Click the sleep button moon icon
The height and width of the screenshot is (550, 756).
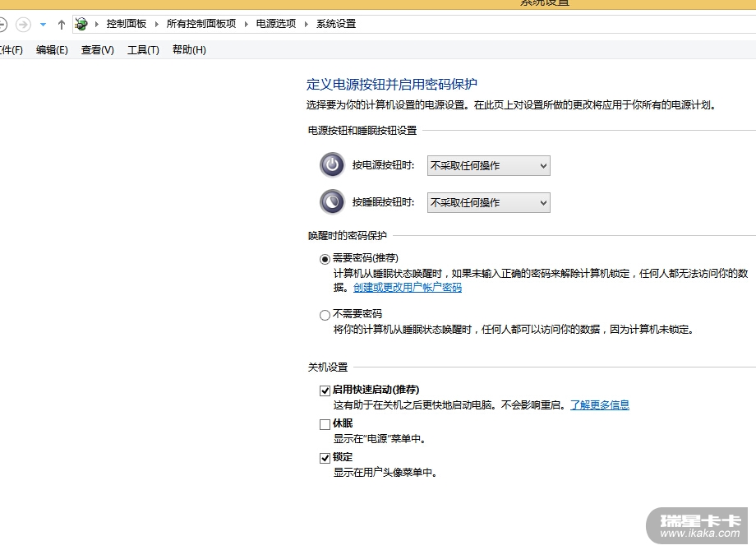pyautogui.click(x=332, y=202)
